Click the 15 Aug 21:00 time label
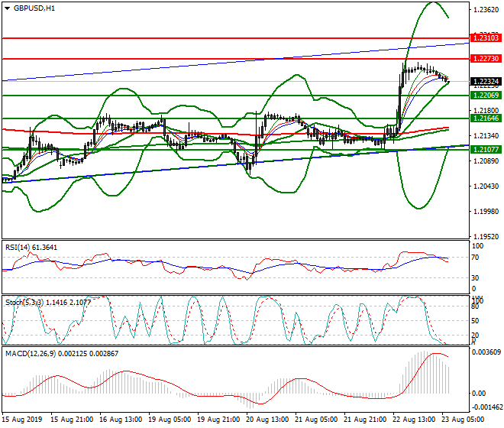504x428 pixels. click(x=72, y=420)
